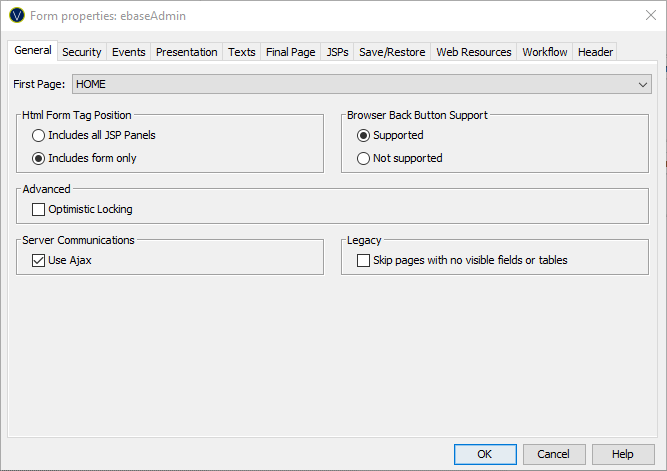The image size is (667, 471).
Task: Choose Supported for browser back button
Action: pos(364,135)
